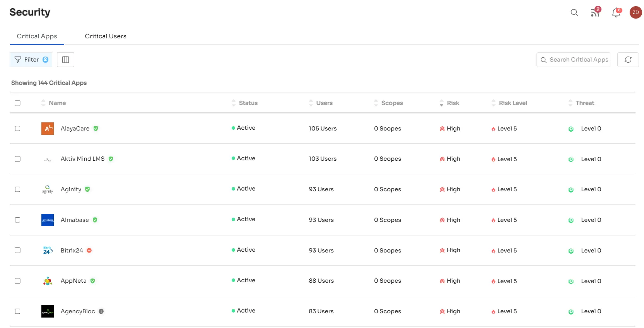The width and height of the screenshot is (644, 328).
Task: Click the Security page heading
Action: pos(30,12)
